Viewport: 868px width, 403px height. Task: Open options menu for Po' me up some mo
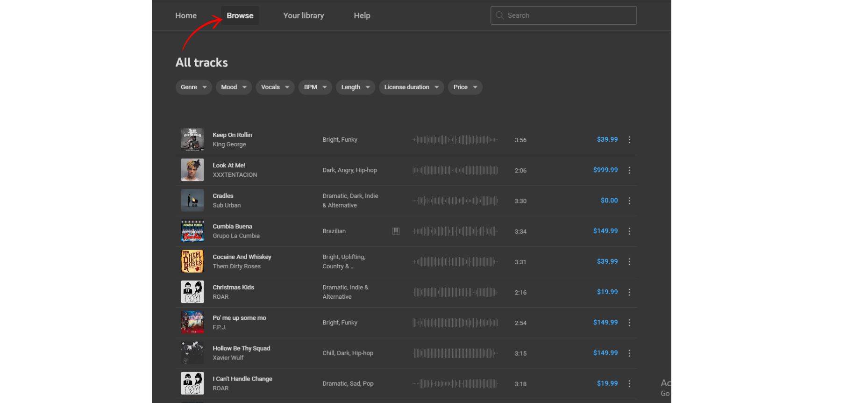coord(629,323)
